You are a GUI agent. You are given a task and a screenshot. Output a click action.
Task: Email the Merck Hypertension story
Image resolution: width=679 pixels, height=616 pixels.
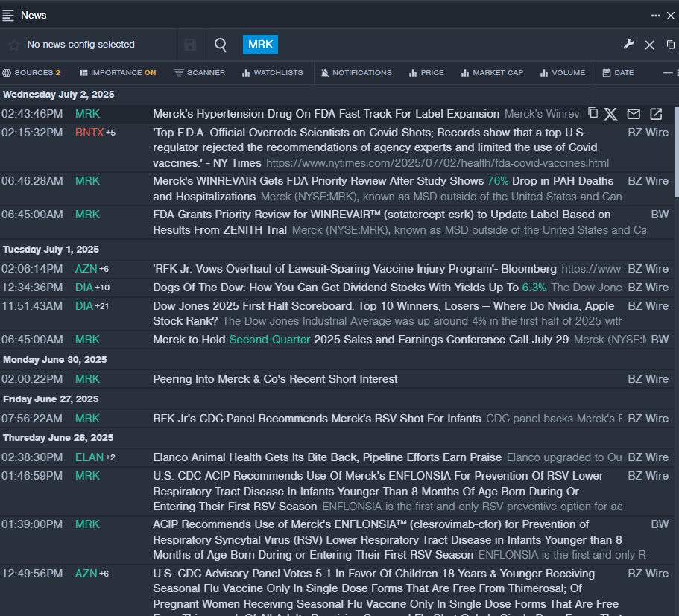tap(634, 114)
